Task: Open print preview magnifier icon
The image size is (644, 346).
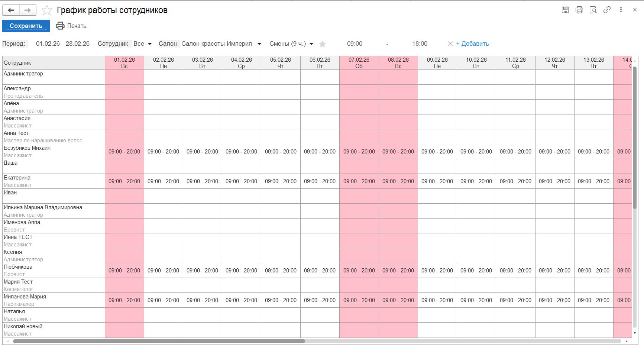Action: (x=593, y=10)
